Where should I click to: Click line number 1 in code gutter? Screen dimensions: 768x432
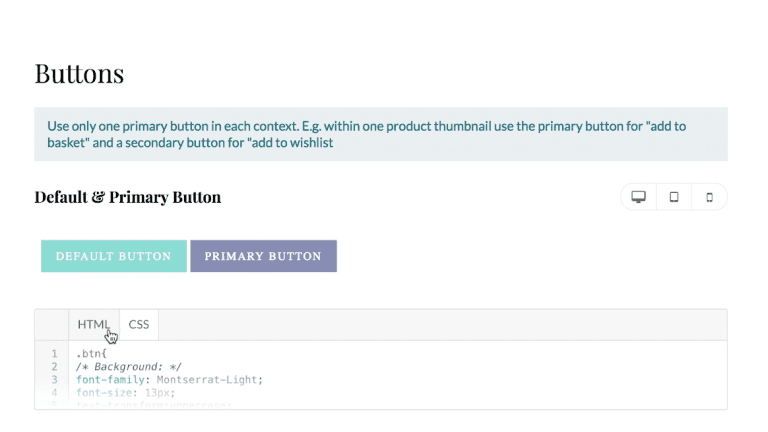click(x=54, y=354)
